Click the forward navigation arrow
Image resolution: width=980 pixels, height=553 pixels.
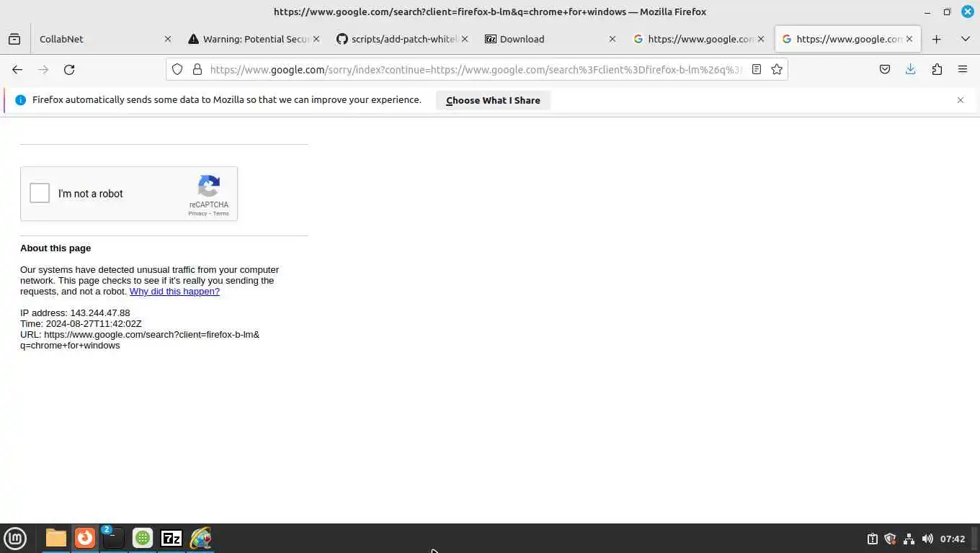coord(43,69)
